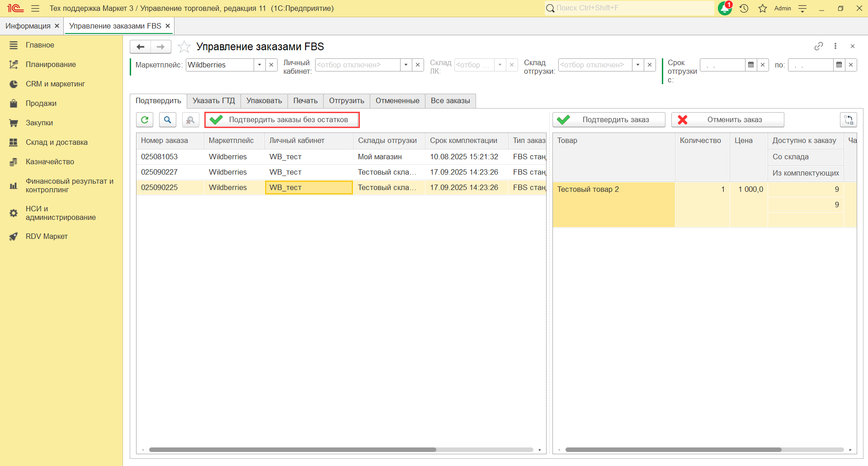Open the Все заказы tab
The height and width of the screenshot is (466, 868).
450,100
